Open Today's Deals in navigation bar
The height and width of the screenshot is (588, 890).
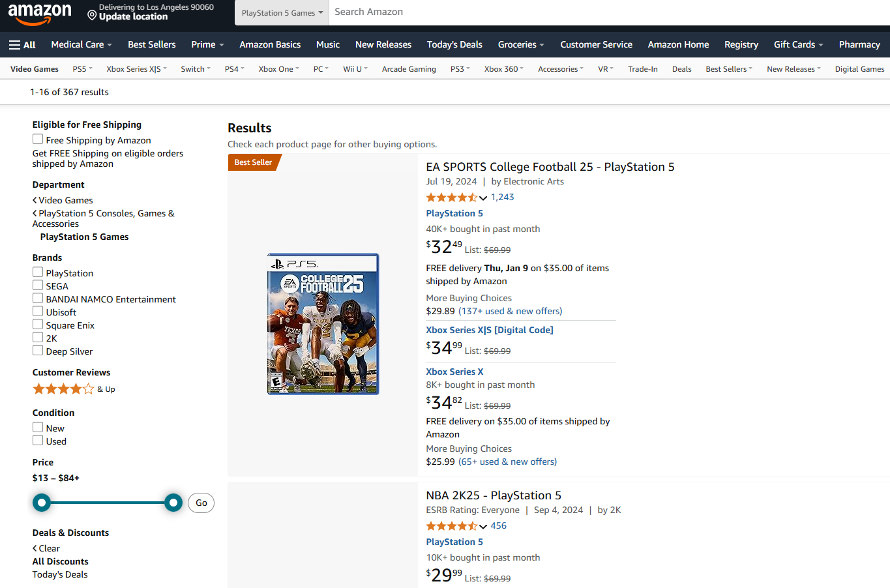coord(454,45)
